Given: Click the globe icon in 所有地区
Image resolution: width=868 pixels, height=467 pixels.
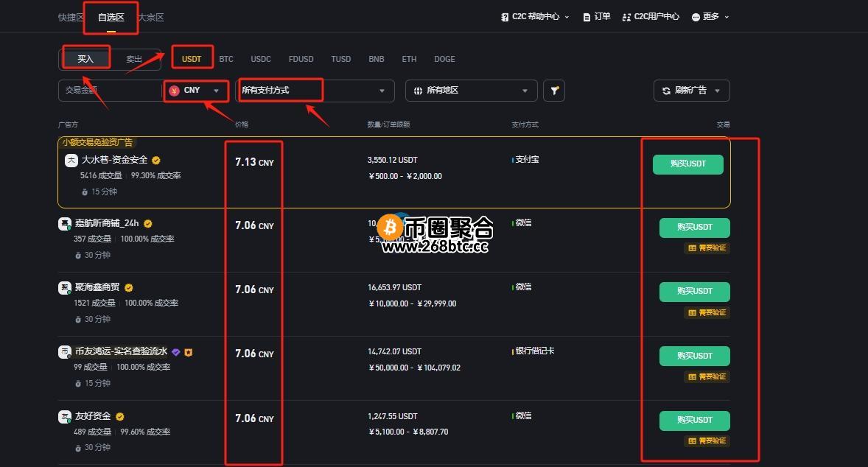Looking at the screenshot, I should 419,91.
